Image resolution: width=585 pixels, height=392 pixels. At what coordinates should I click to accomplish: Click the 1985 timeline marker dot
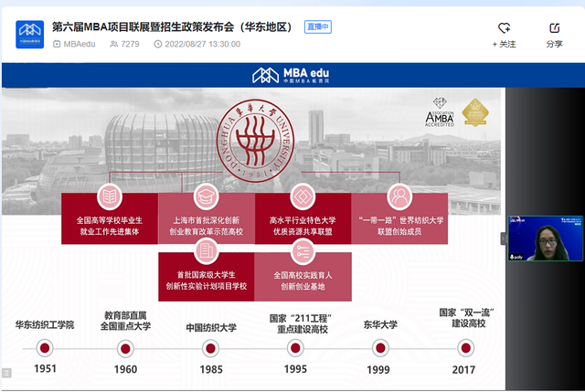point(210,349)
